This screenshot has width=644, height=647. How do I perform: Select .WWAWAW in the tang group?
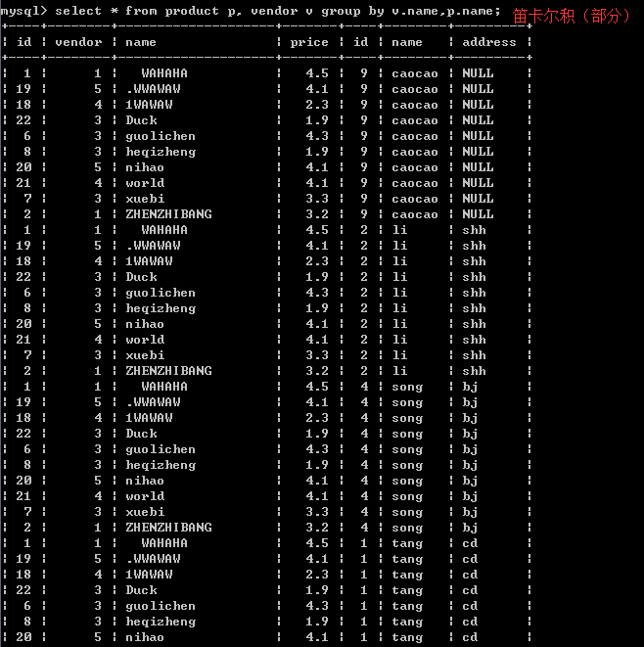[153, 559]
